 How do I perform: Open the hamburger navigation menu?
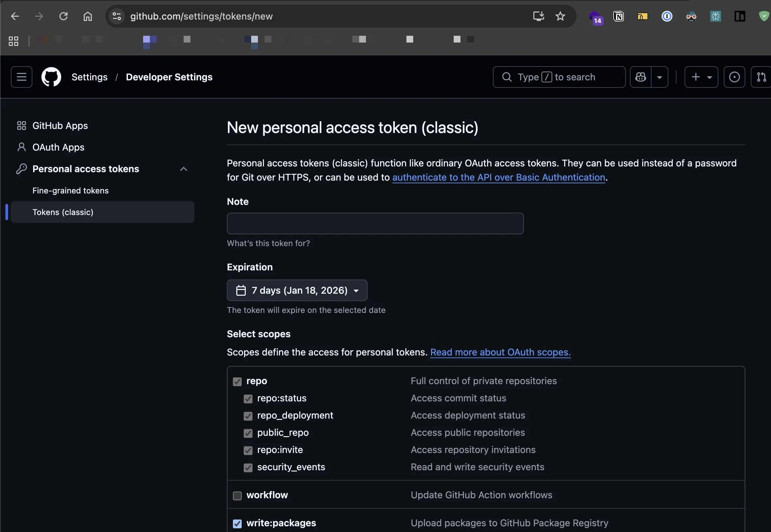[21, 77]
